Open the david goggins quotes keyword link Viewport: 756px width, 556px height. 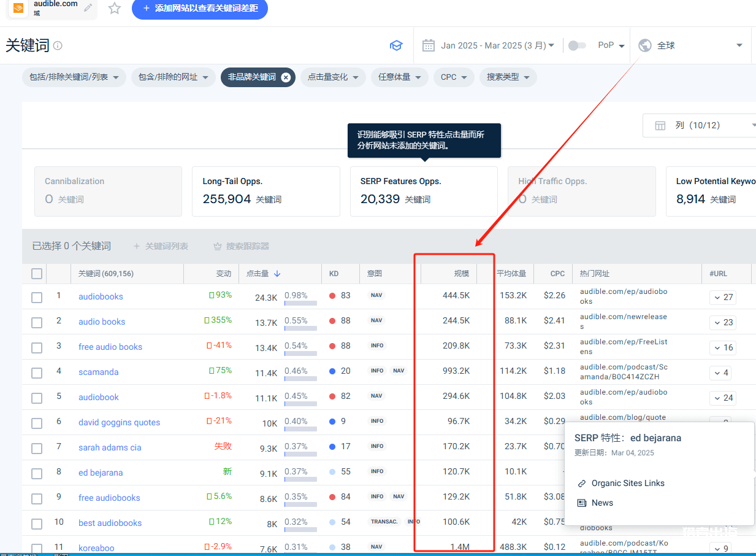click(119, 422)
